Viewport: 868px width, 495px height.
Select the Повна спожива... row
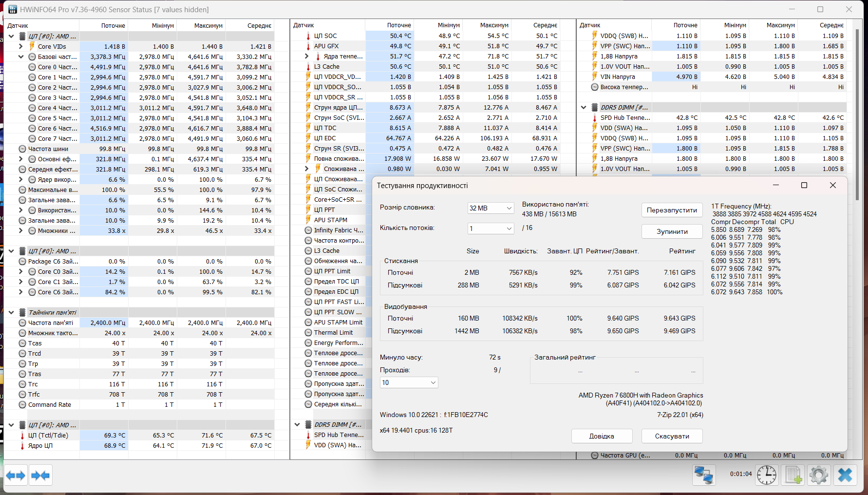425,158
